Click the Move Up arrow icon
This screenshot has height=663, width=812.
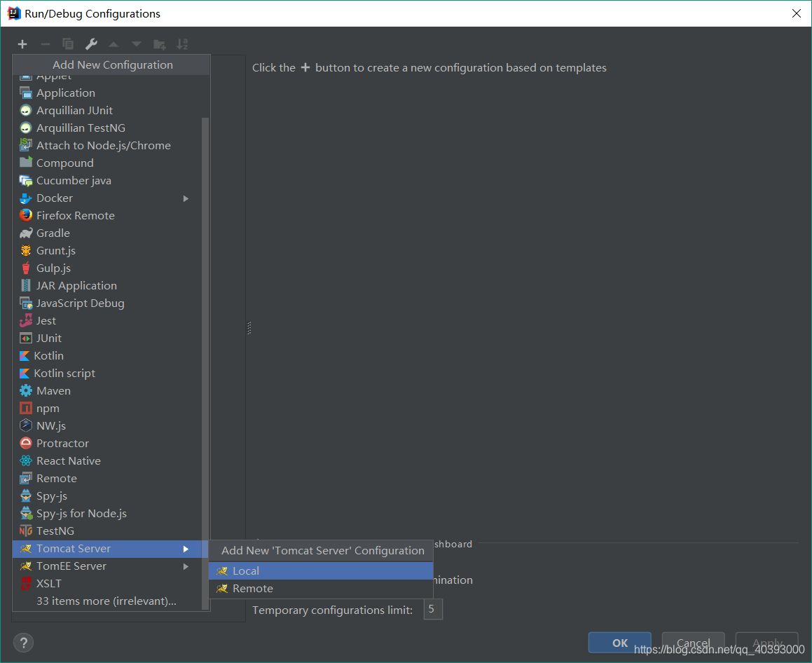113,45
